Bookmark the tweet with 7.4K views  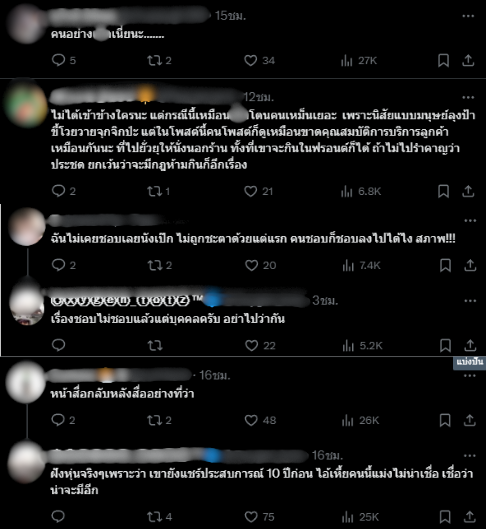click(445, 266)
